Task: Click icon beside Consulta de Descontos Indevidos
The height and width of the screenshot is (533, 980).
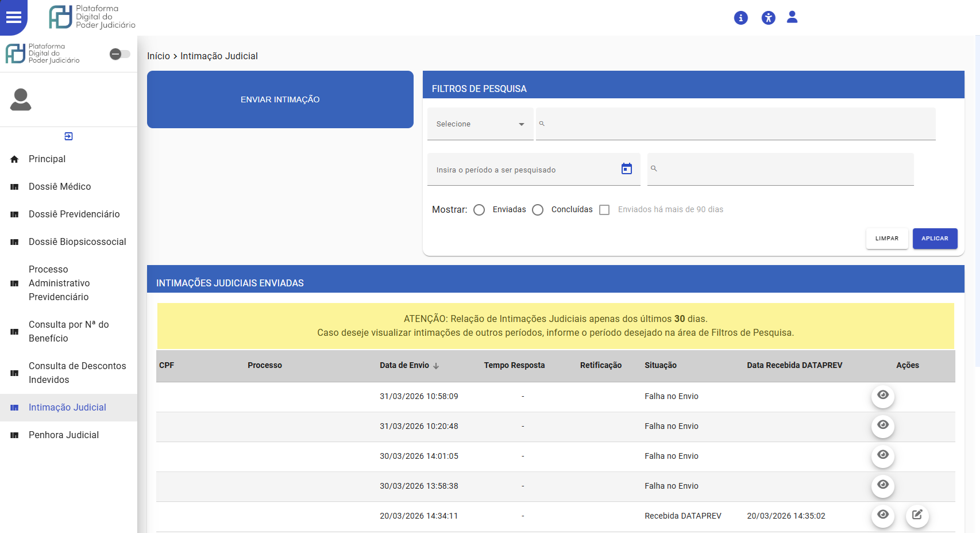Action: [x=14, y=373]
